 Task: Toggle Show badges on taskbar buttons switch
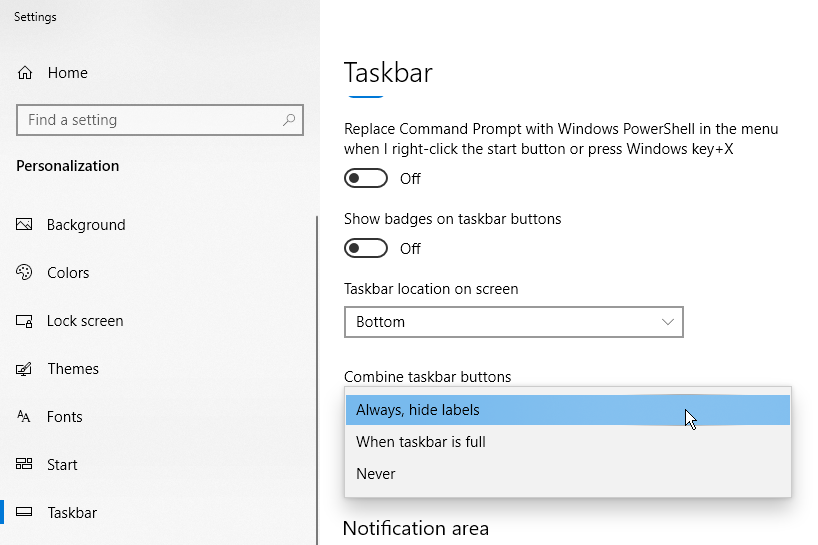[366, 248]
